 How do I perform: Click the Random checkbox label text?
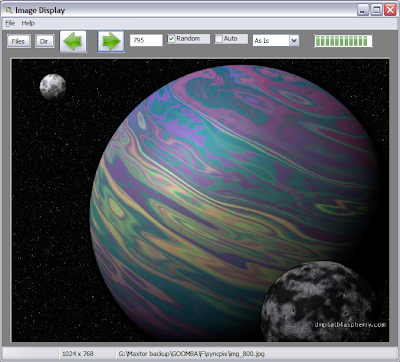click(x=188, y=39)
